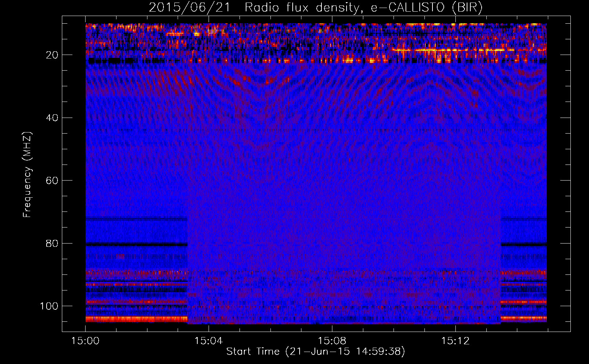Screen dimensions: 589x364
Task: Click the 'Start Time (21-Jun-15 14:59:38)' label
Action: tap(316, 352)
